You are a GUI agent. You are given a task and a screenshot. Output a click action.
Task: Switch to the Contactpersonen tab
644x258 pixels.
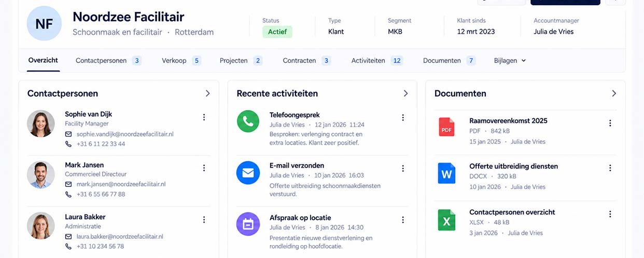click(x=108, y=60)
